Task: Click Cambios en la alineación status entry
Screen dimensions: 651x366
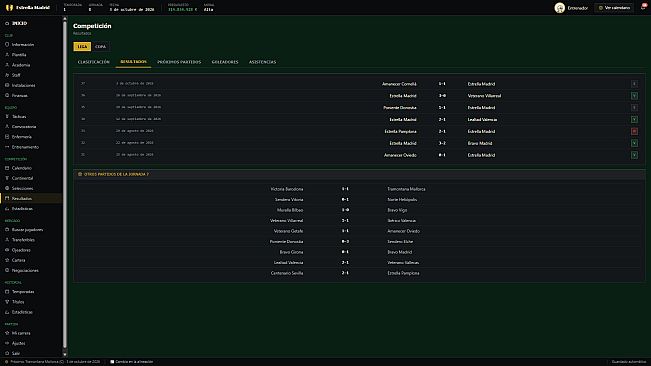Action: click(x=132, y=362)
